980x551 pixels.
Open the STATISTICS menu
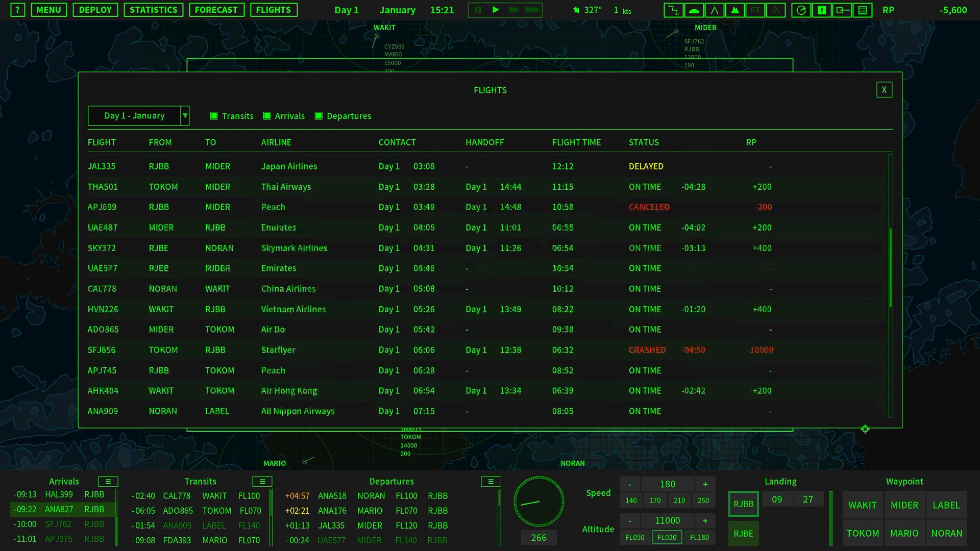coord(153,10)
